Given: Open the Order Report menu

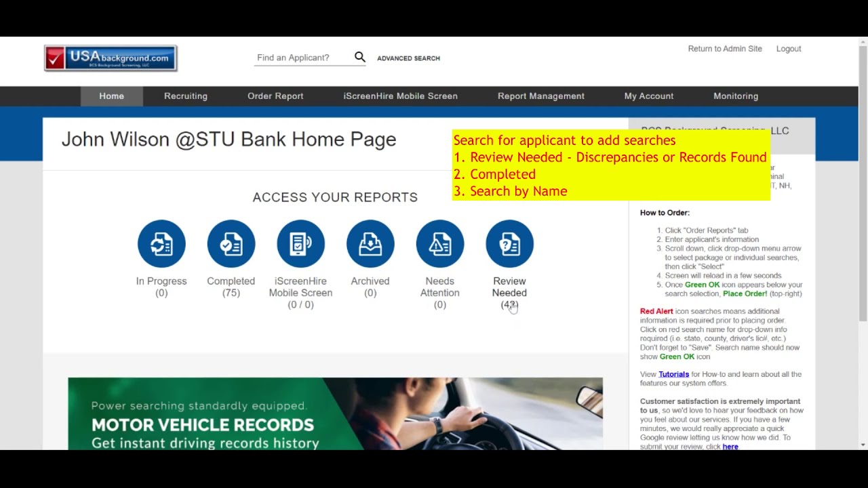Looking at the screenshot, I should pos(275,96).
